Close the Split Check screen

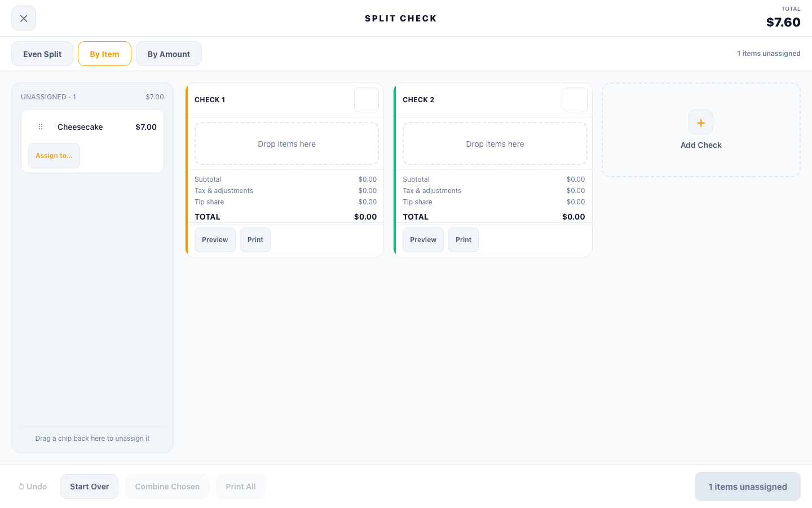coord(24,18)
